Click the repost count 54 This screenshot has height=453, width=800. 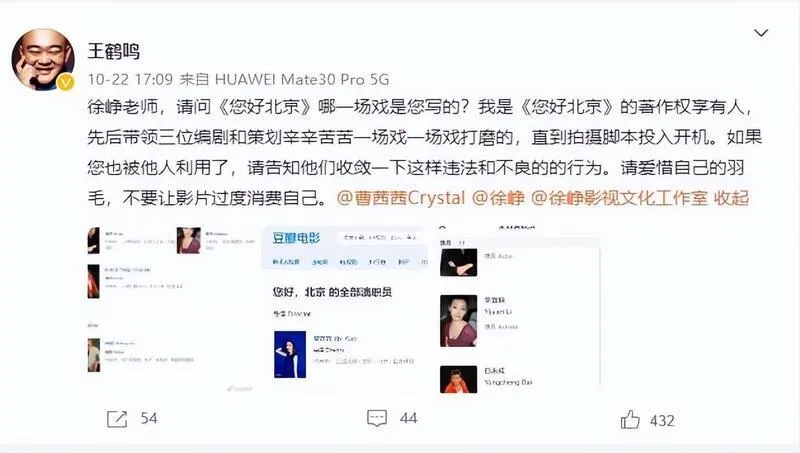[149, 419]
